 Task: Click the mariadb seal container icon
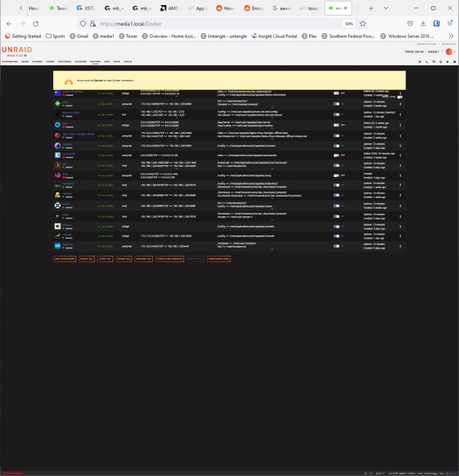57,235
